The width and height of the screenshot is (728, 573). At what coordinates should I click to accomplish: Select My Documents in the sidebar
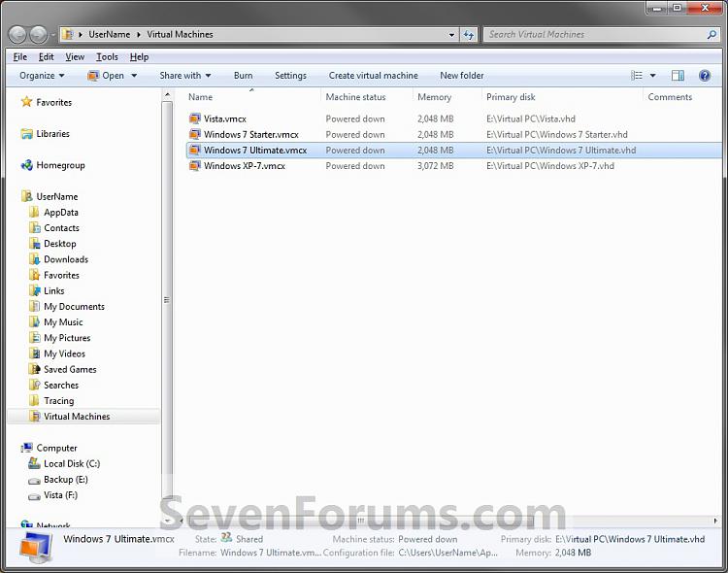(75, 307)
